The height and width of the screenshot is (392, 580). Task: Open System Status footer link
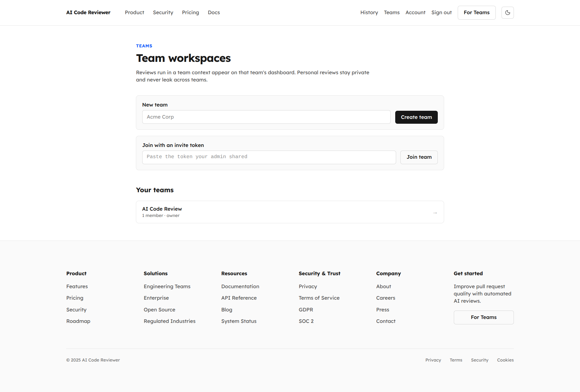(x=239, y=321)
